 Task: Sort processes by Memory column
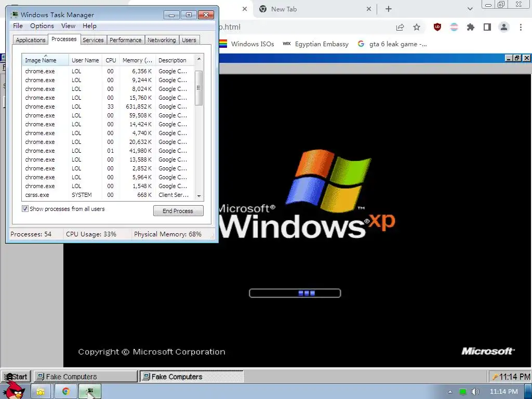(137, 60)
